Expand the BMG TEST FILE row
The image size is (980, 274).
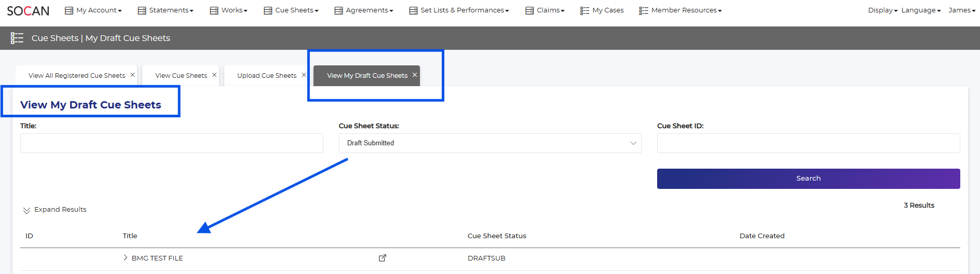click(x=126, y=258)
